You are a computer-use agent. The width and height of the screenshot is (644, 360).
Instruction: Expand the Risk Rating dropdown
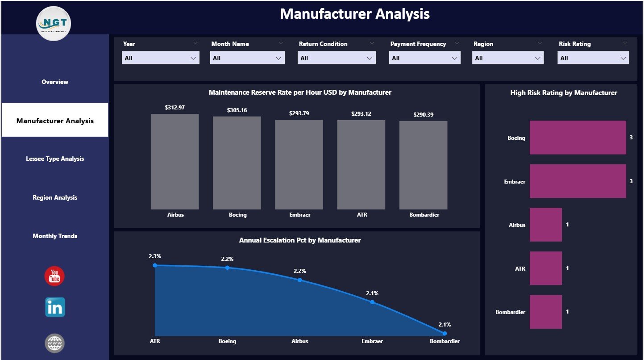coord(623,58)
